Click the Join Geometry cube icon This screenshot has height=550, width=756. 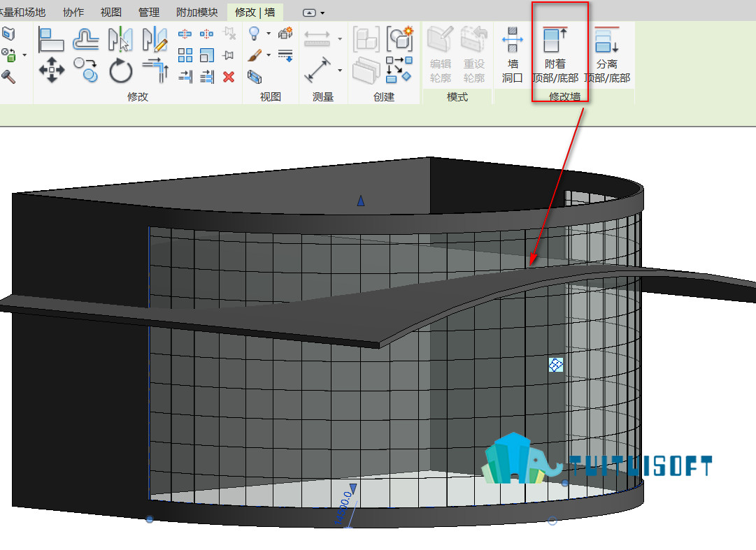pos(8,55)
